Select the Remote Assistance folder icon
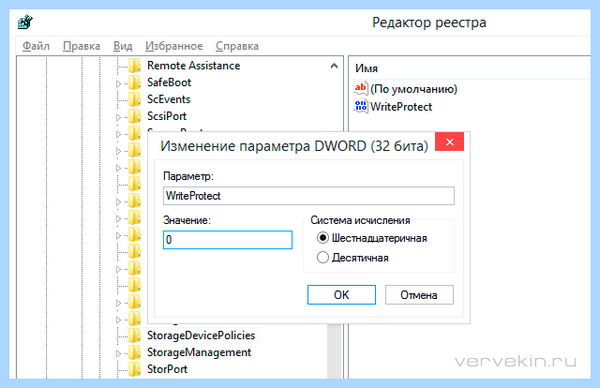Image resolution: width=600 pixels, height=388 pixels. coord(135,65)
